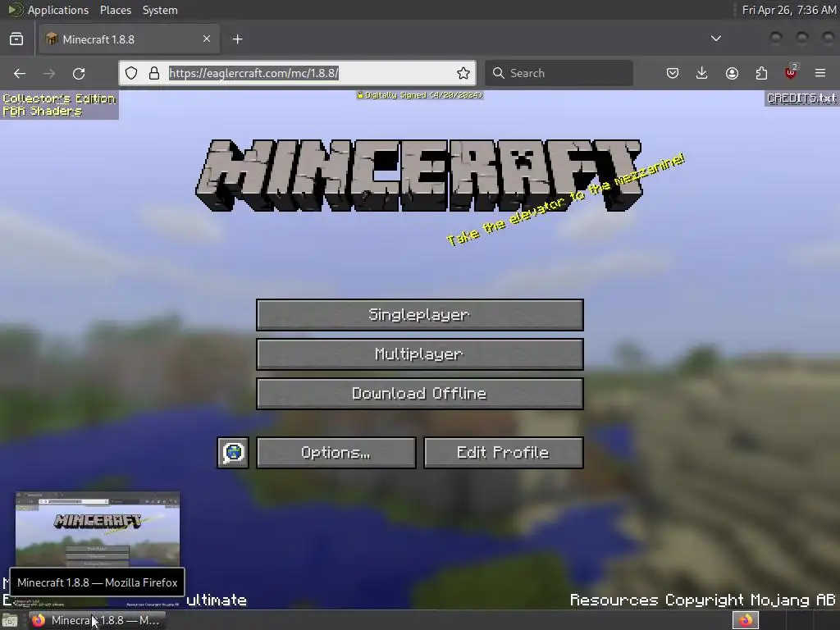This screenshot has width=840, height=630.
Task: Click the Digitally Signed label
Action: [420, 95]
